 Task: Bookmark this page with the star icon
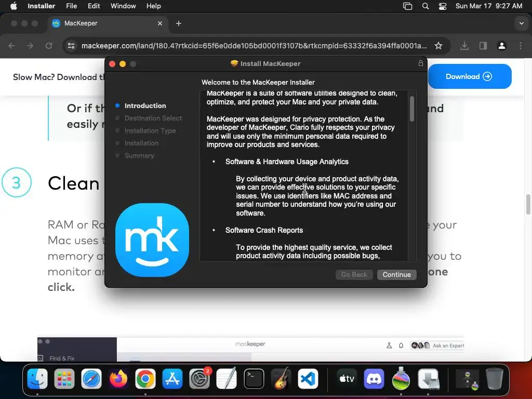438,46
